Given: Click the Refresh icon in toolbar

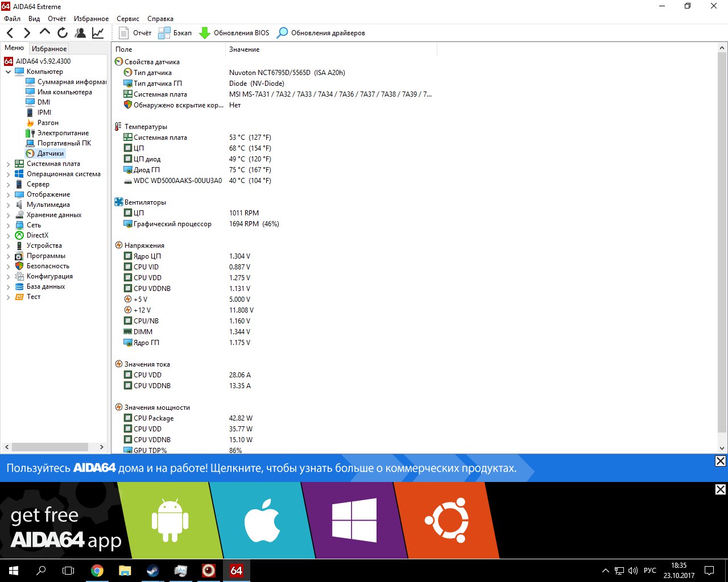Looking at the screenshot, I should [63, 33].
